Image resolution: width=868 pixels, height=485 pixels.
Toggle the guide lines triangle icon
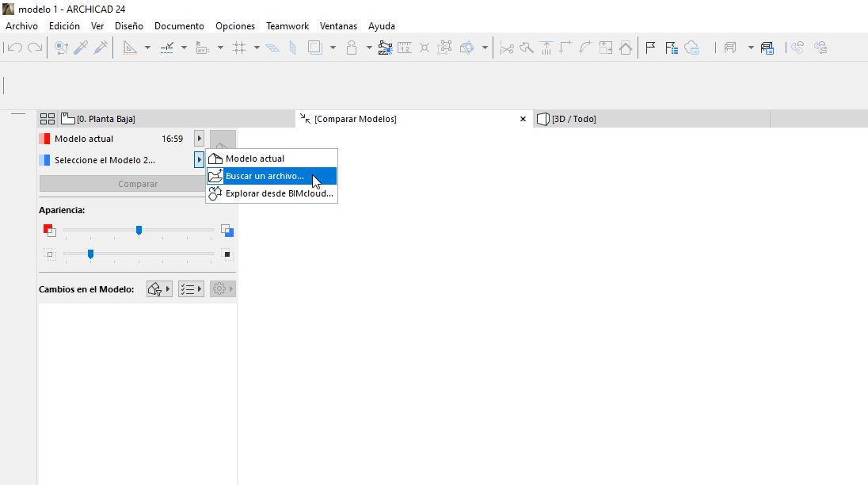click(x=130, y=48)
